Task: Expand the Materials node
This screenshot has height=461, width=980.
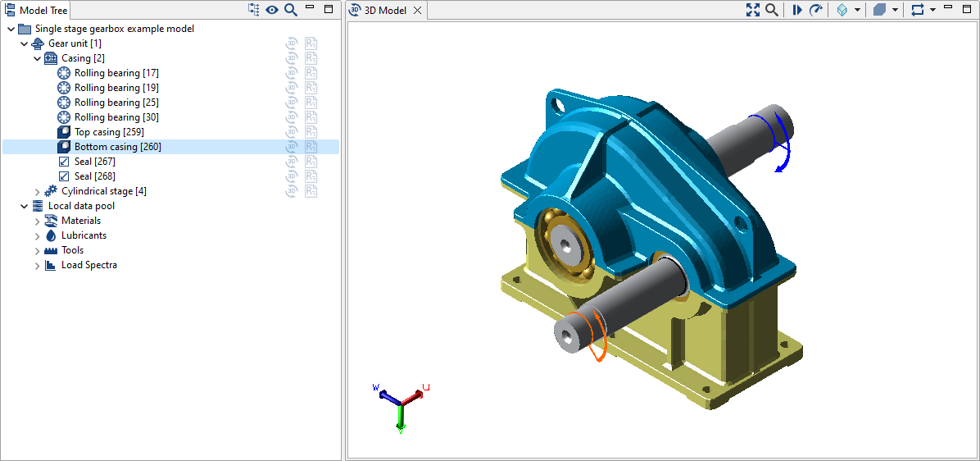Action: coord(37,221)
